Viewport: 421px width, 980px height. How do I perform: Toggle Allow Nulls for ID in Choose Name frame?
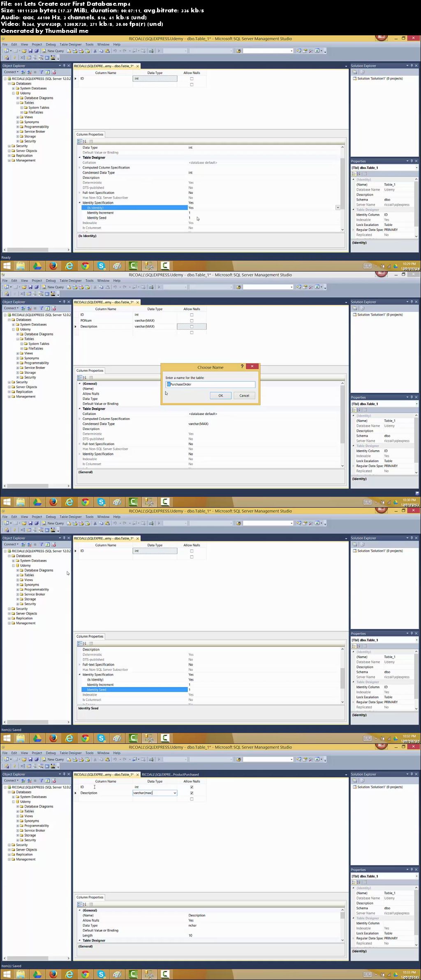pyautogui.click(x=192, y=315)
